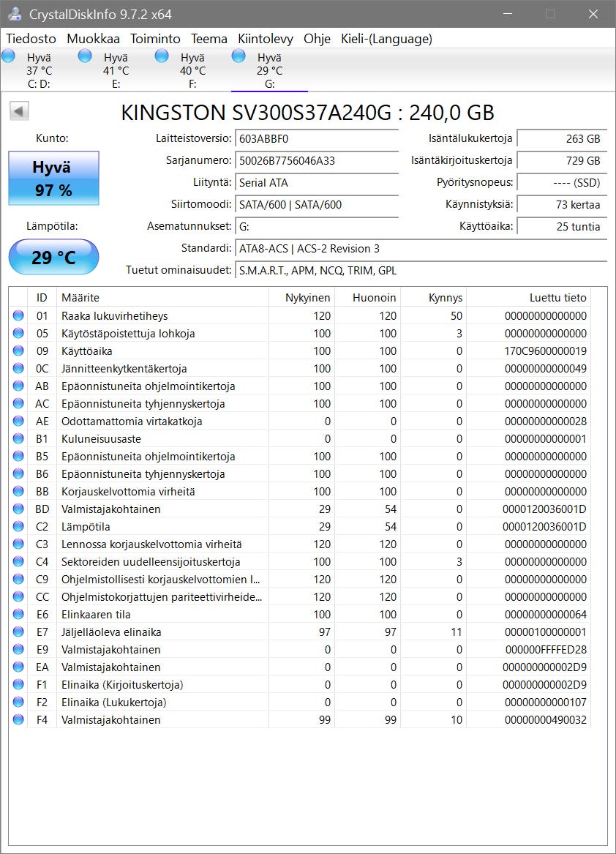This screenshot has height=854, width=616.
Task: Click the Kynnys column header
Action: [x=434, y=297]
